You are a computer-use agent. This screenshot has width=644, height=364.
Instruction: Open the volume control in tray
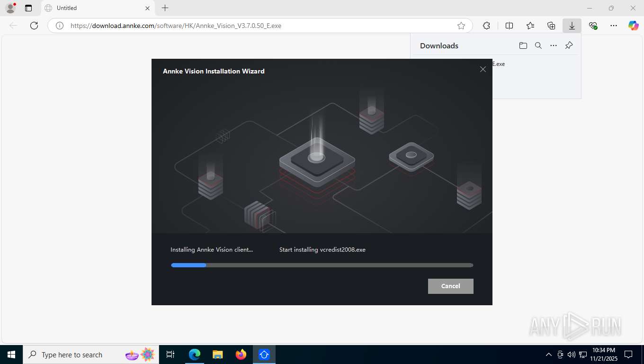(571, 355)
